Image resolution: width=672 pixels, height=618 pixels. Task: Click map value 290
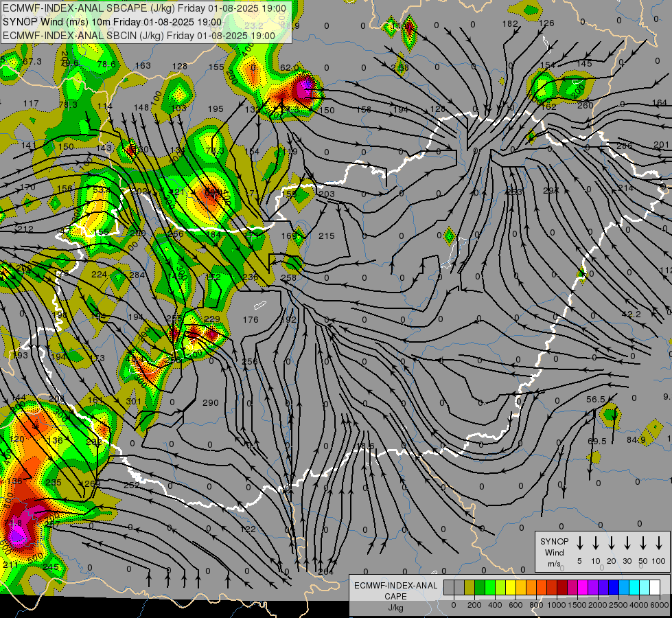(211, 402)
